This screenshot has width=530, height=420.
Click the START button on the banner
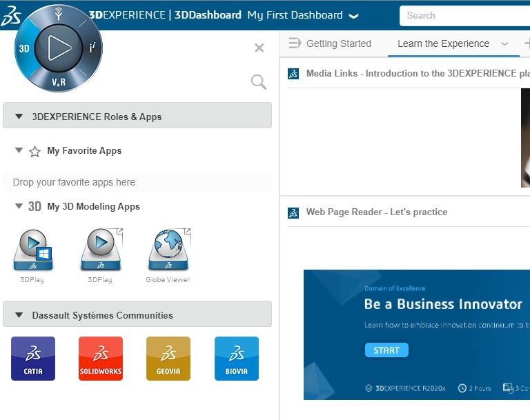386,350
